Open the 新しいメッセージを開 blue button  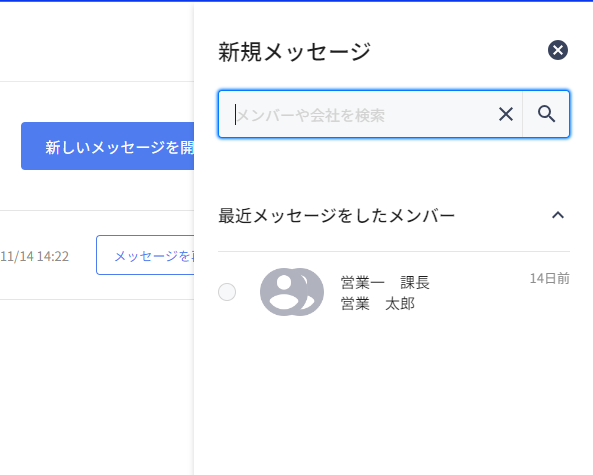click(108, 146)
